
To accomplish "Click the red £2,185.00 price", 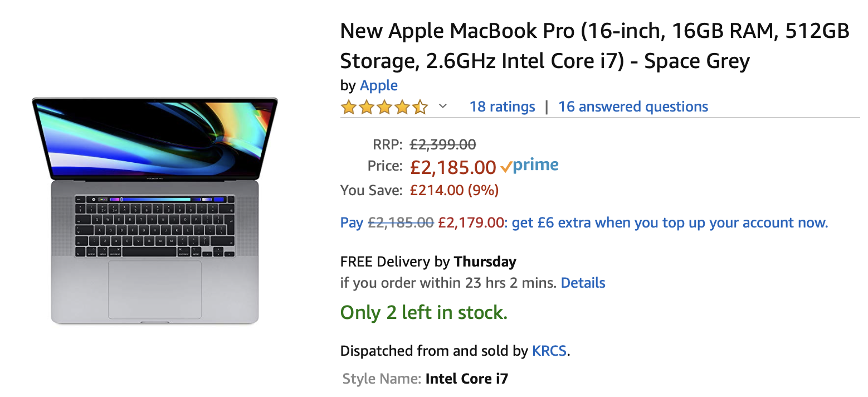I will [x=453, y=167].
